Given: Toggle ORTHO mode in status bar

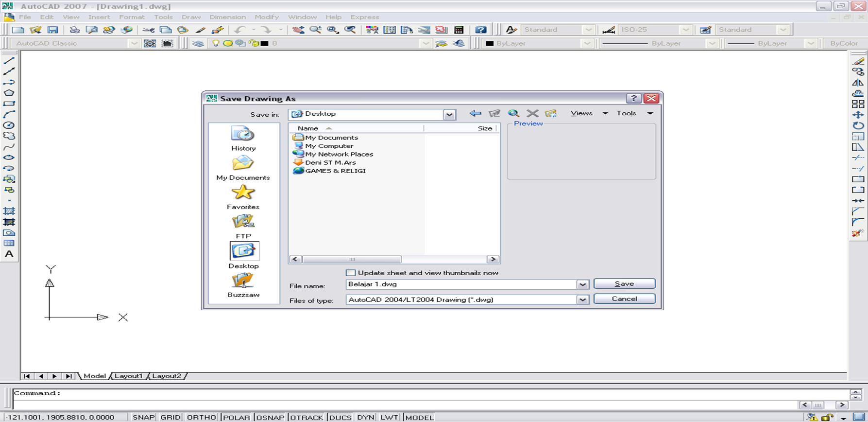Looking at the screenshot, I should click(201, 417).
